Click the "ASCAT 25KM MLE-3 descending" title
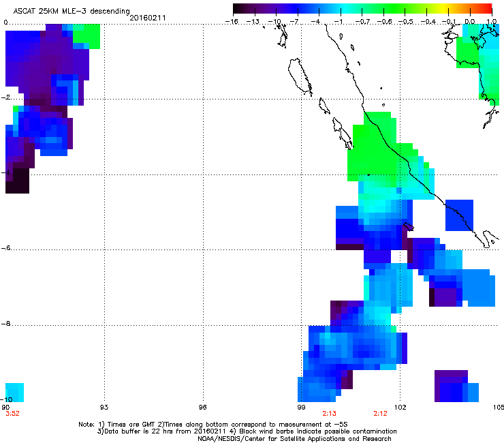 pyautogui.click(x=72, y=11)
